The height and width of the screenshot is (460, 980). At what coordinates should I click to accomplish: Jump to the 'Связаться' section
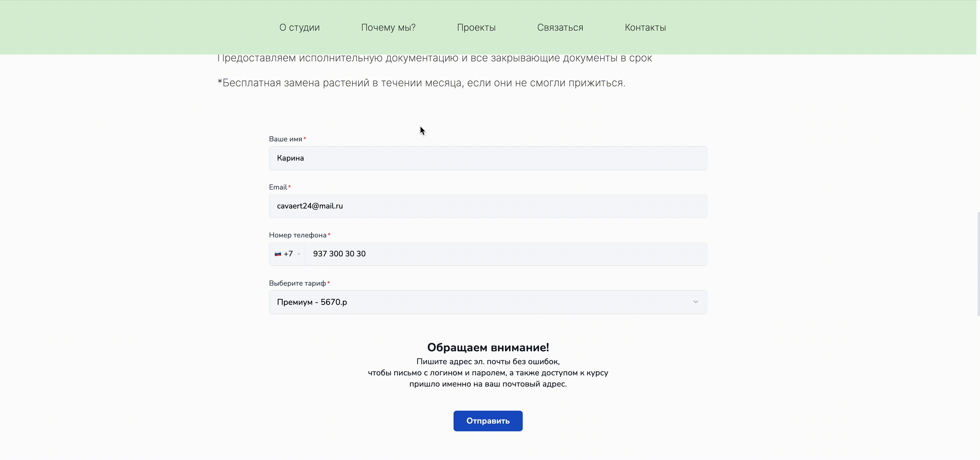click(x=560, y=27)
